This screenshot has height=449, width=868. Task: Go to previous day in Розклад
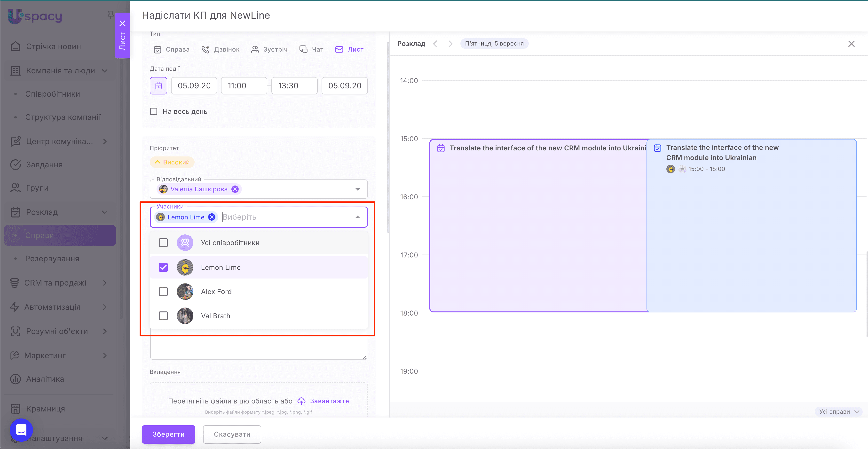click(435, 44)
